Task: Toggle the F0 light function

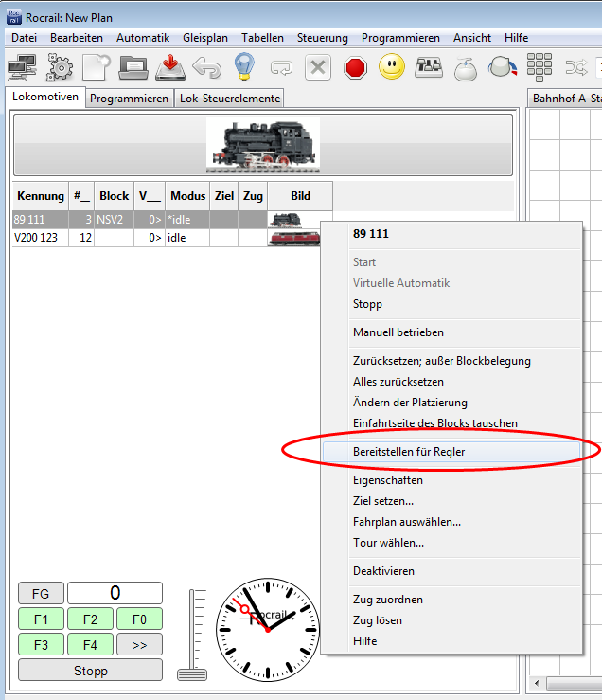Action: coord(139,619)
